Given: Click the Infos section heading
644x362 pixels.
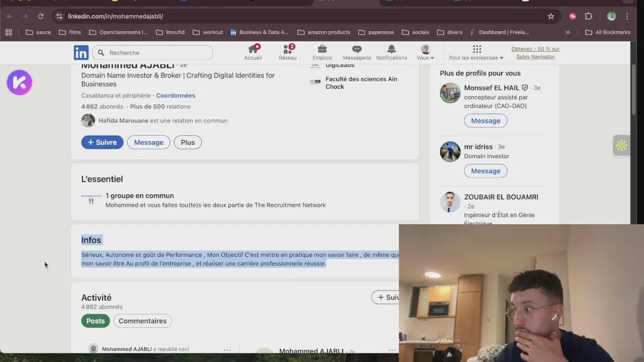Looking at the screenshot, I should (91, 240).
